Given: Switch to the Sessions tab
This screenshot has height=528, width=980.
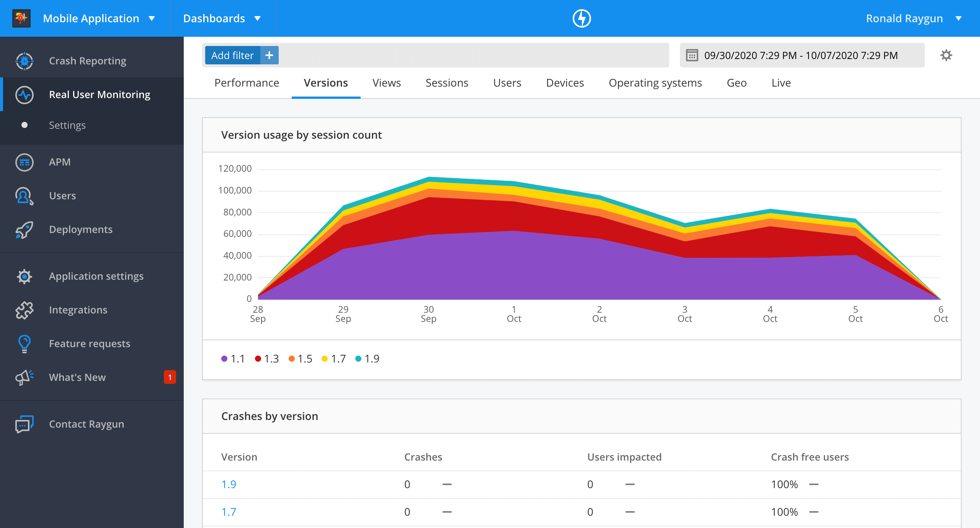Looking at the screenshot, I should 447,83.
